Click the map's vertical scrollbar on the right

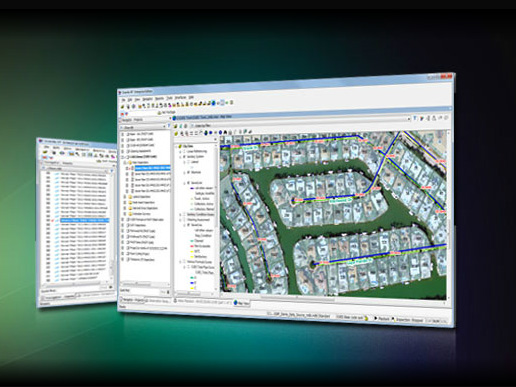449,215
